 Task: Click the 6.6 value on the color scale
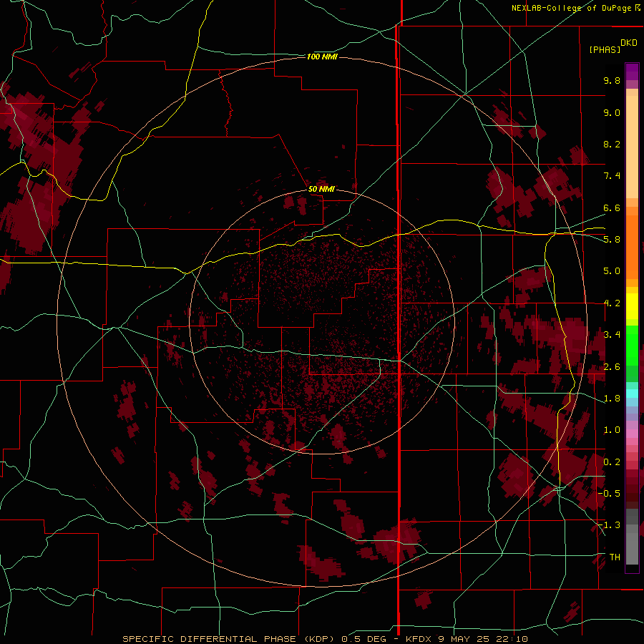coord(612,208)
